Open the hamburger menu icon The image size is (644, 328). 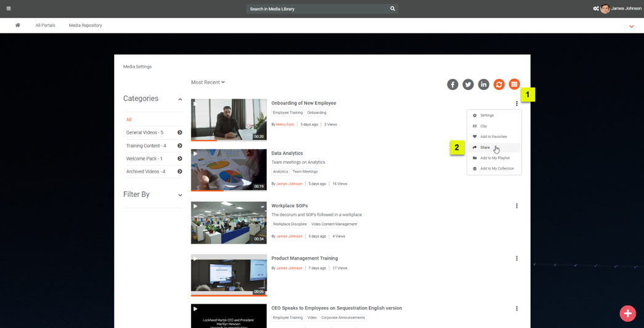tap(9, 9)
